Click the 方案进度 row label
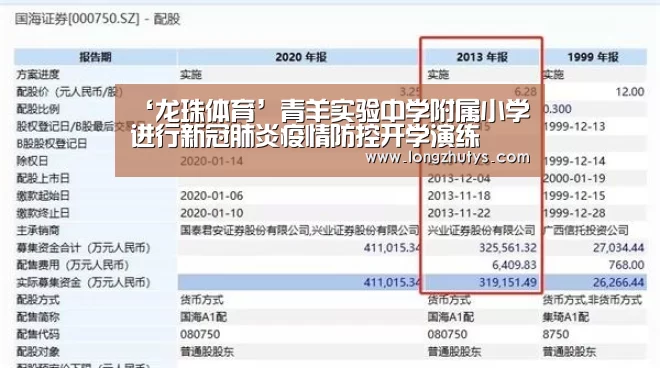This screenshot has height=368, width=660. (38, 75)
